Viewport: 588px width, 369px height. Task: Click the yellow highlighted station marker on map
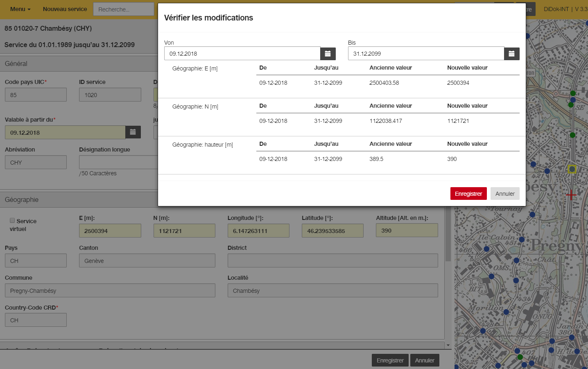coord(572,169)
